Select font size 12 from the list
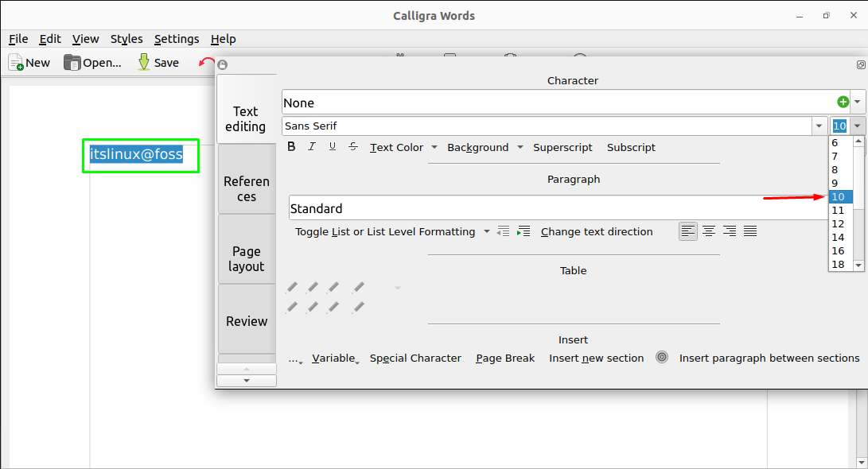The width and height of the screenshot is (868, 469). 839,223
